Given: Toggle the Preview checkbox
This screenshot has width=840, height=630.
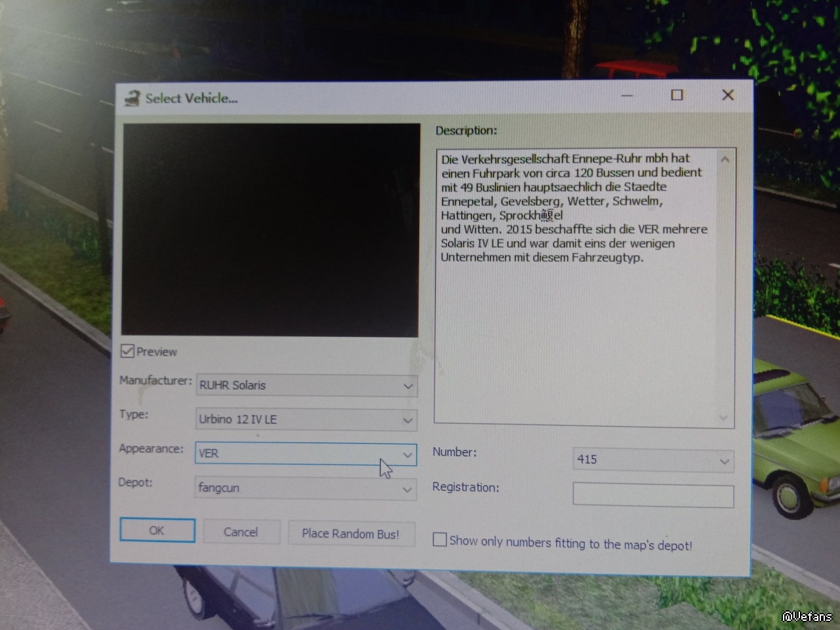Looking at the screenshot, I should tap(128, 351).
